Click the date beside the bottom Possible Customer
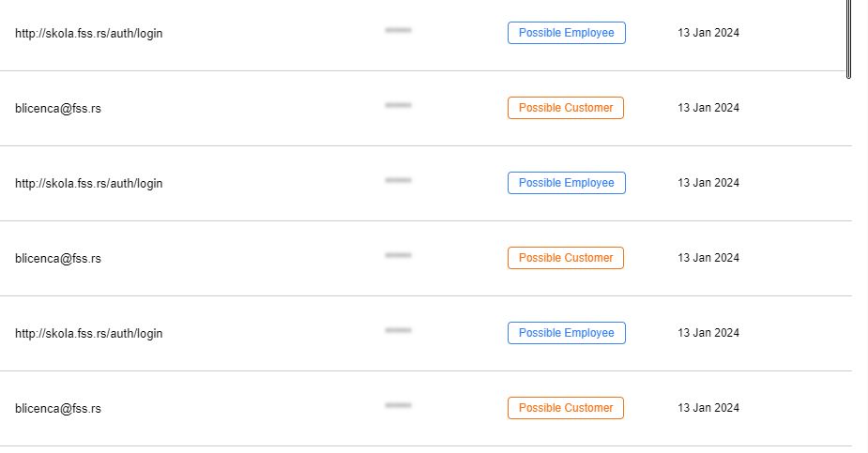Image resolution: width=868 pixels, height=453 pixels. click(x=708, y=408)
